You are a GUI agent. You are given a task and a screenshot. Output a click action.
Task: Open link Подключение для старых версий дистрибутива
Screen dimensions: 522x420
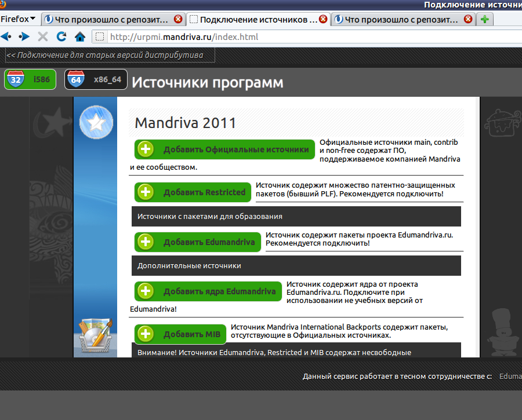coord(110,56)
